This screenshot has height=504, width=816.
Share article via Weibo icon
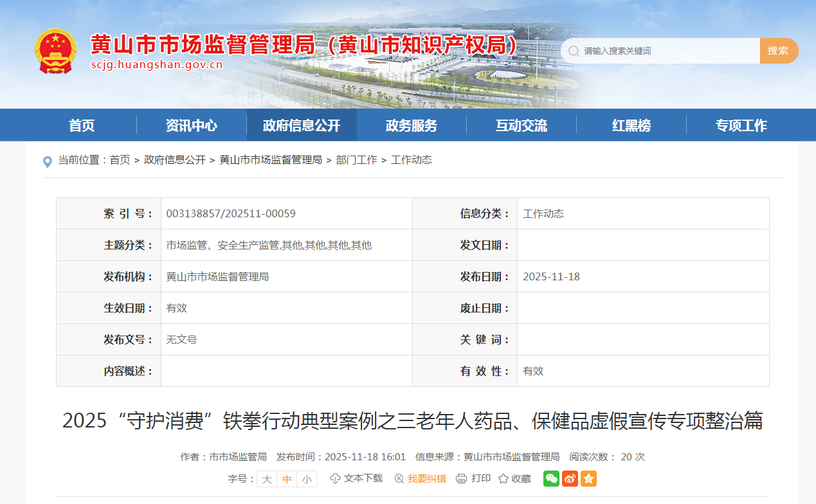570,478
